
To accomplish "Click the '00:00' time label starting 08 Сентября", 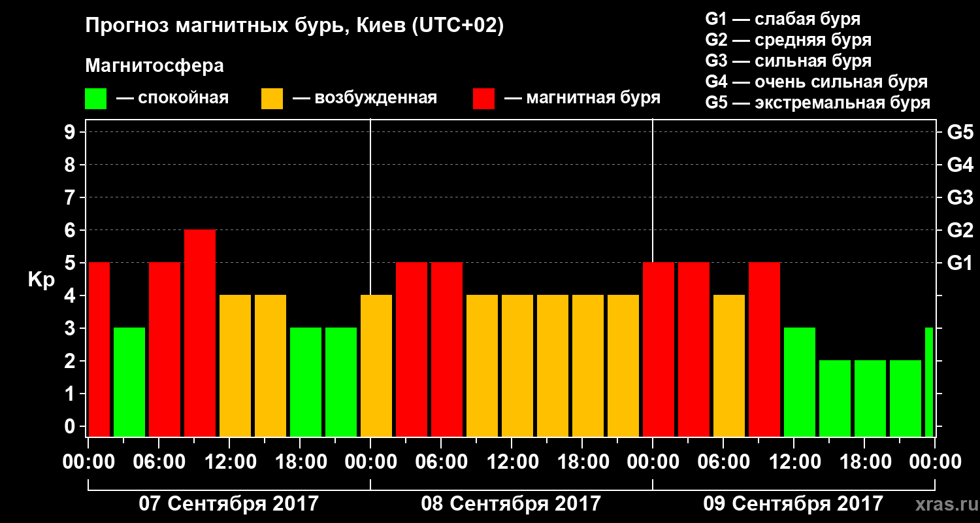I will tap(370, 462).
